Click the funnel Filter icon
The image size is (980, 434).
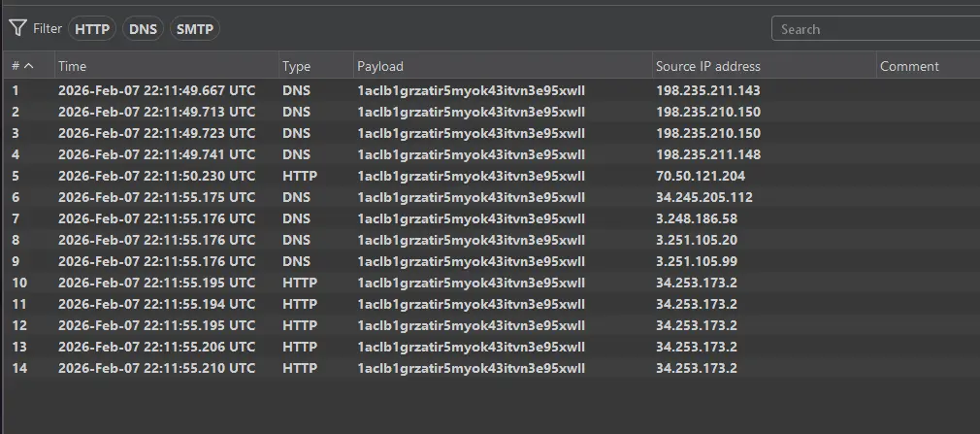(x=17, y=29)
